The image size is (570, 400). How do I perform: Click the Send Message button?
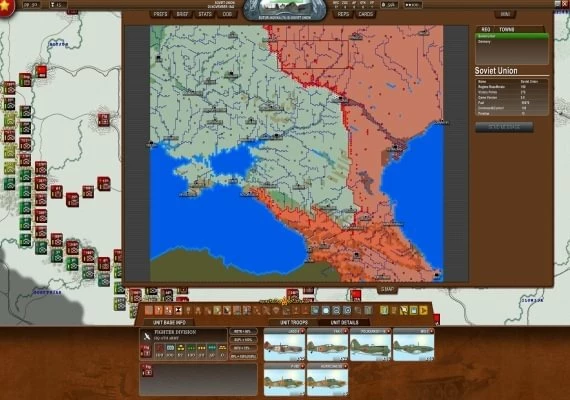click(x=504, y=127)
